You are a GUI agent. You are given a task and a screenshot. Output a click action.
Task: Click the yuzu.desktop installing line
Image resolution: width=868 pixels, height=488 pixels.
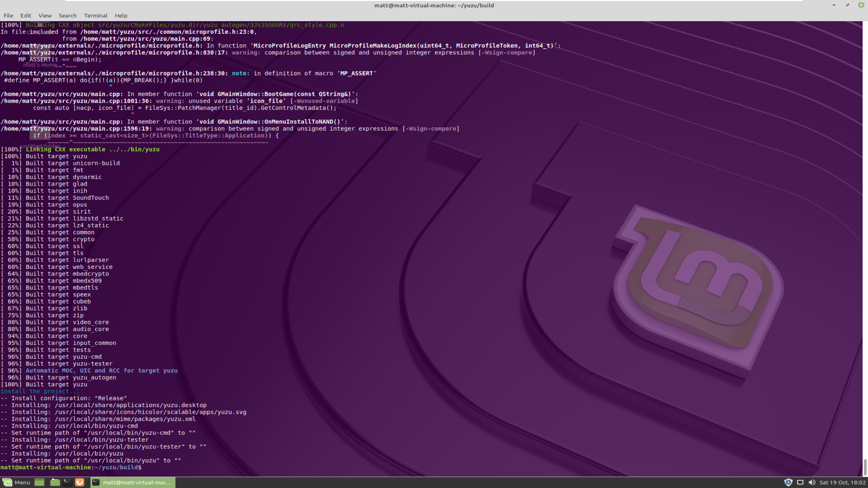[104, 405]
